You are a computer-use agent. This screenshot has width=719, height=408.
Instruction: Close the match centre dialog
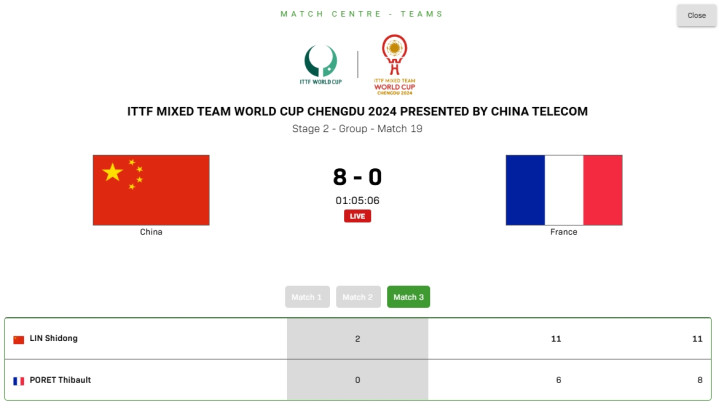pyautogui.click(x=696, y=16)
